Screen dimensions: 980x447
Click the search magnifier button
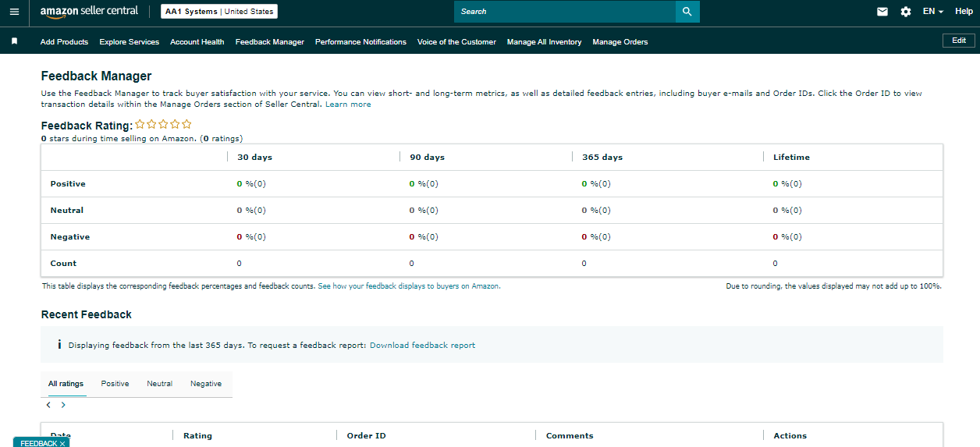click(x=687, y=12)
